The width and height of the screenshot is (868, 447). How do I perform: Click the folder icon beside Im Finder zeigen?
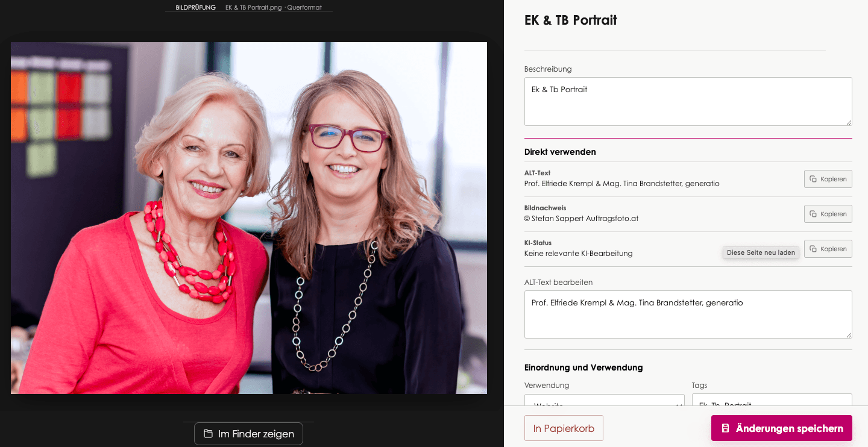[x=208, y=434]
